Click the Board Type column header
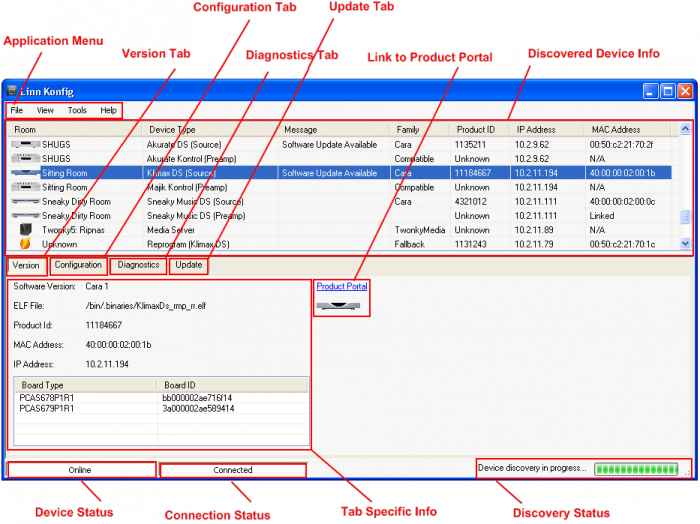The image size is (700, 524). [x=85, y=385]
